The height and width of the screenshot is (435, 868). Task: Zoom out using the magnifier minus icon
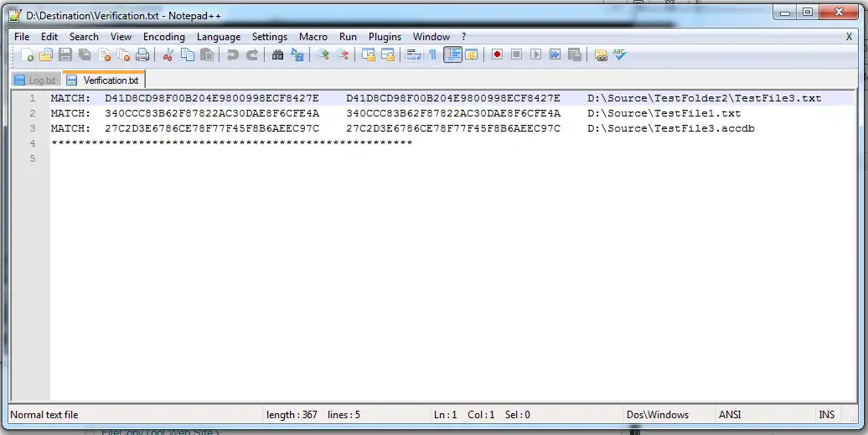pyautogui.click(x=343, y=54)
